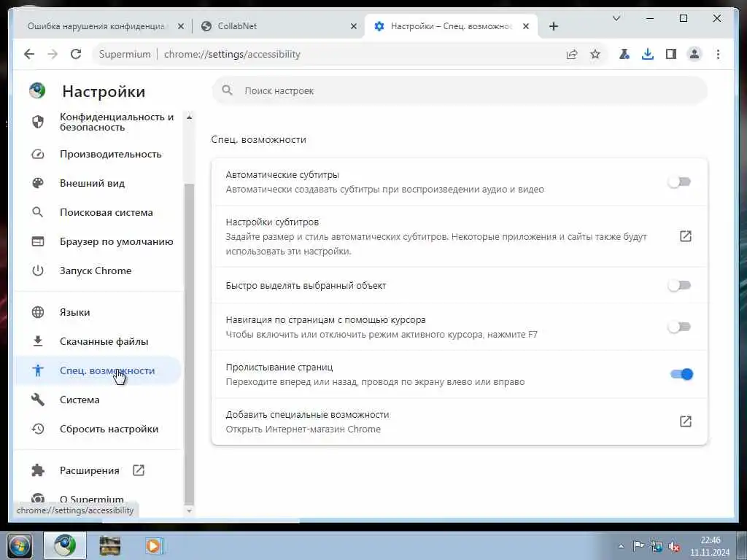Open the Chrome Labs flask icon
The height and width of the screenshot is (560, 747).
pyautogui.click(x=624, y=54)
